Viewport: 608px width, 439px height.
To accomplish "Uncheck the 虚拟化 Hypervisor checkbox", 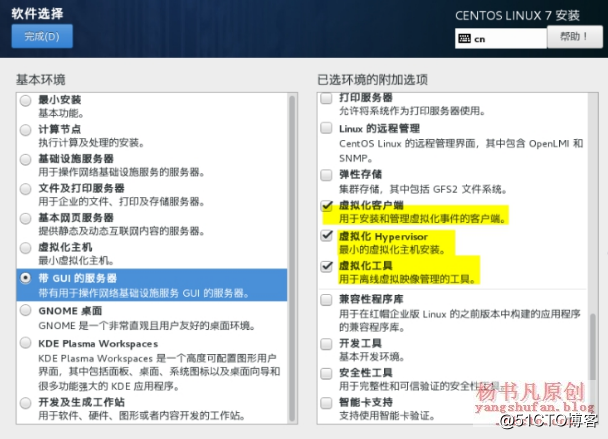I will [327, 235].
